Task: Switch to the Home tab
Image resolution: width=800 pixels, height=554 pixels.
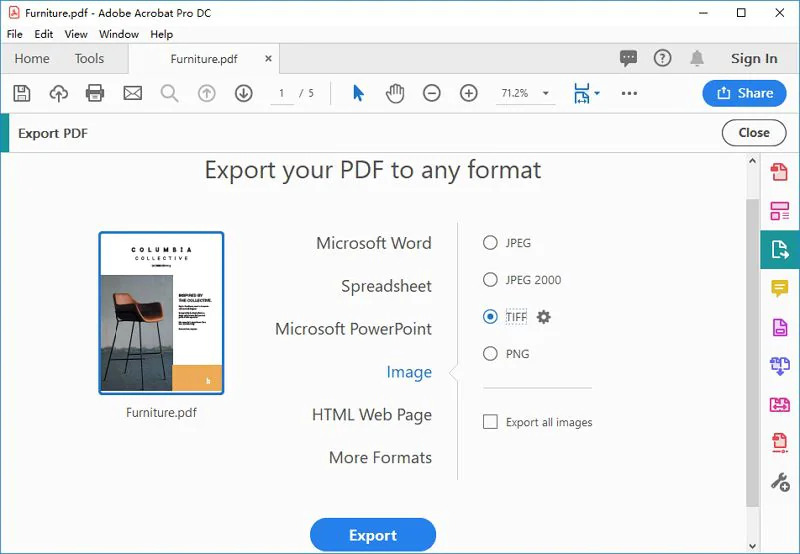Action: (x=32, y=59)
